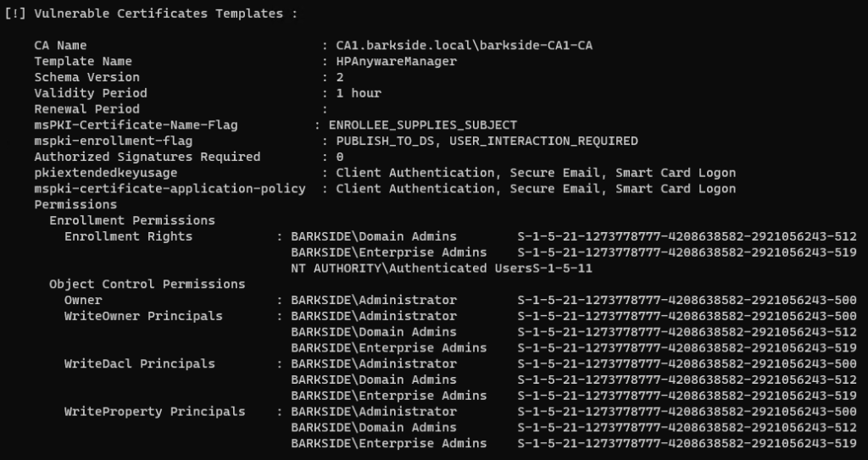Click the Enrollment Permissions heading
868x460 pixels.
132,220
